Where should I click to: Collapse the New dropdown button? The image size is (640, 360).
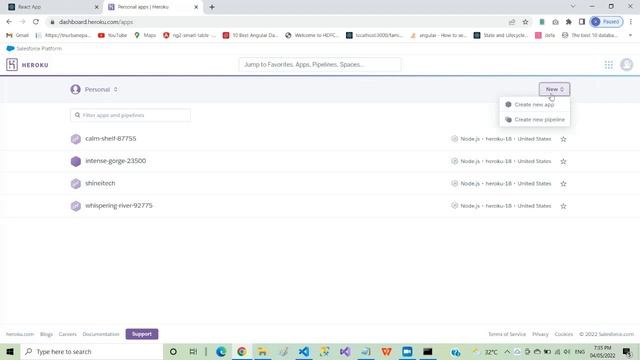(x=554, y=89)
